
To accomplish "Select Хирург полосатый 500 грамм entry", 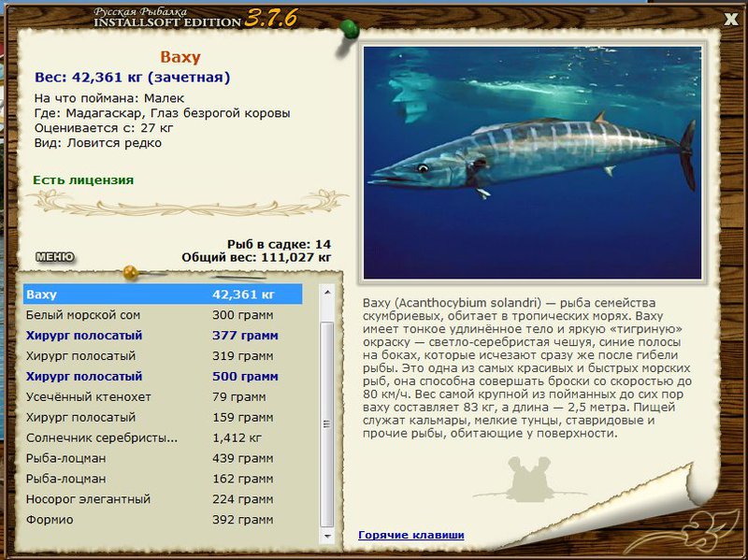I will 163,377.
